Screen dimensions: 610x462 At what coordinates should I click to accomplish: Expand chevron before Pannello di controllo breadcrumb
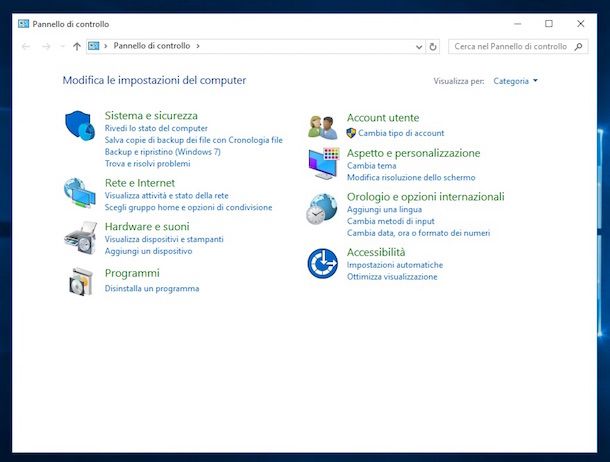[105, 46]
